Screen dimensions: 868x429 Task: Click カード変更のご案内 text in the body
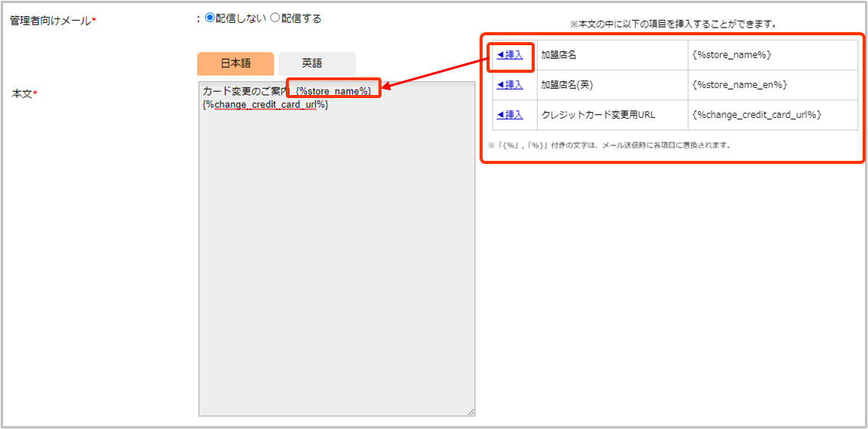coord(245,91)
